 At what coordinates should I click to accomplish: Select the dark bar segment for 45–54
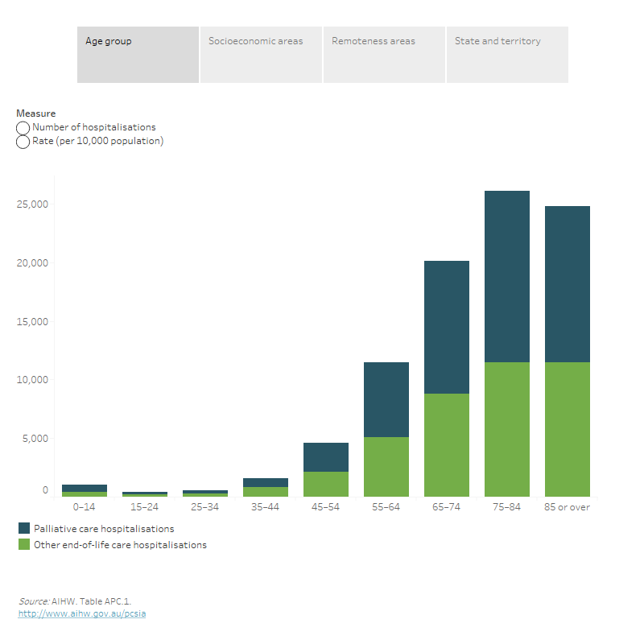coord(326,456)
